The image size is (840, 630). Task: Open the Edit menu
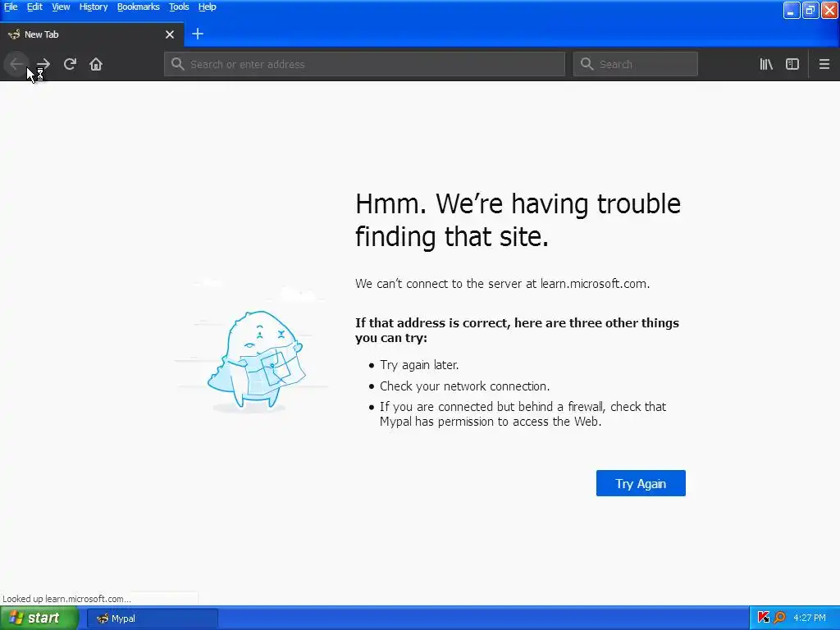point(34,7)
